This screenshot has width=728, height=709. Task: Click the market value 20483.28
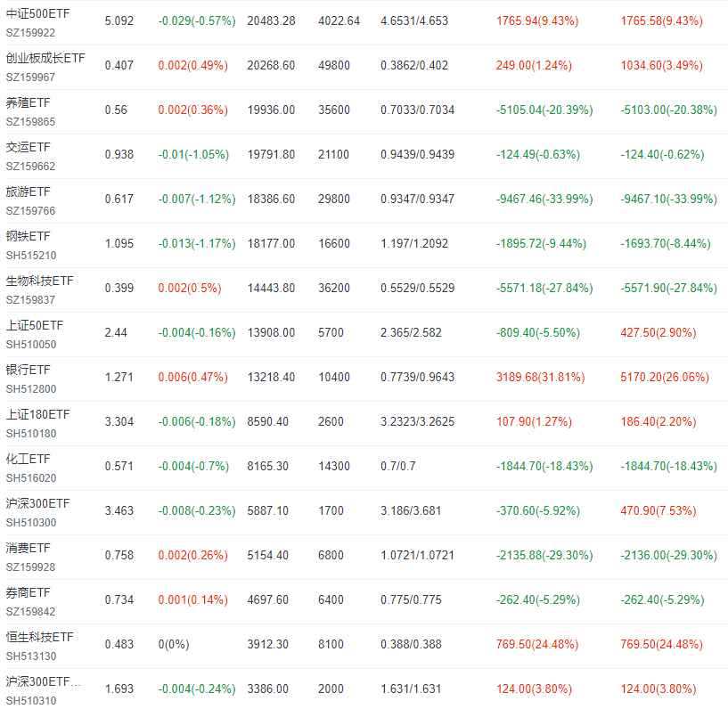point(271,21)
